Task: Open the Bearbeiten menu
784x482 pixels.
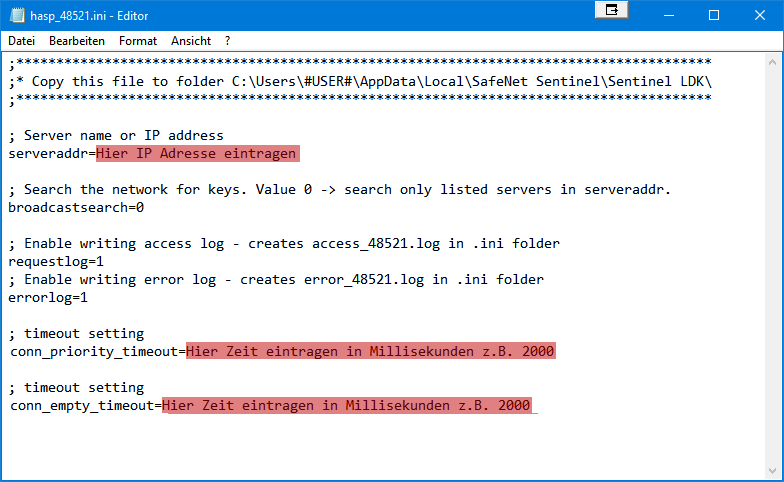Action: [76, 41]
